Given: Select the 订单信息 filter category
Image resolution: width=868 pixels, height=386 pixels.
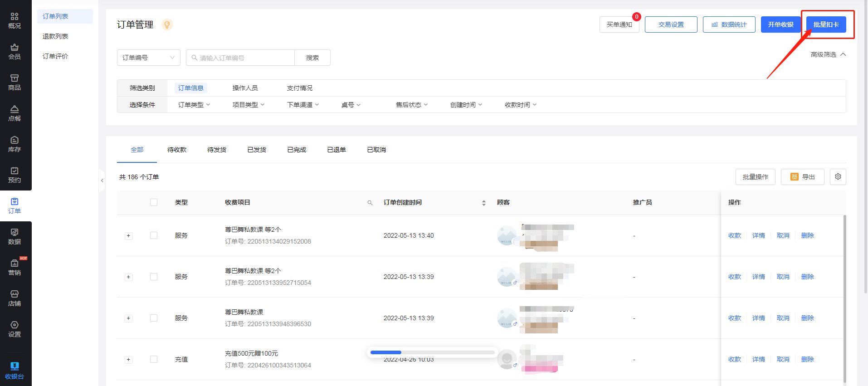Looking at the screenshot, I should pyautogui.click(x=190, y=88).
